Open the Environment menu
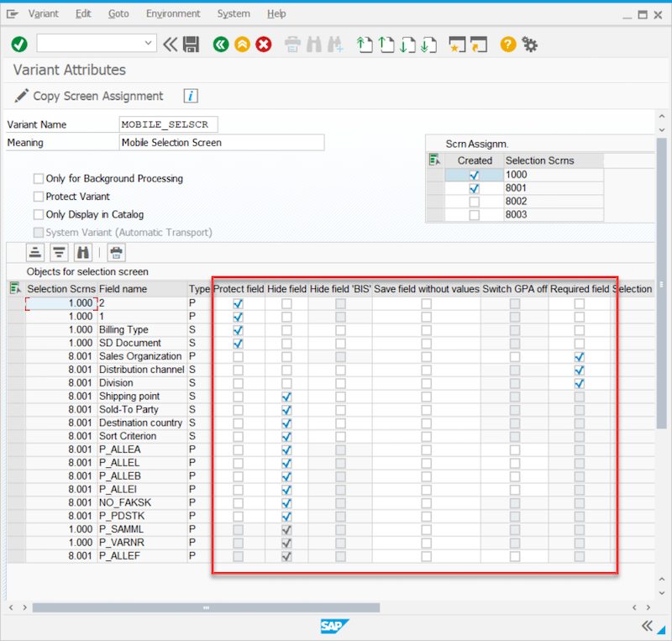 [x=173, y=13]
